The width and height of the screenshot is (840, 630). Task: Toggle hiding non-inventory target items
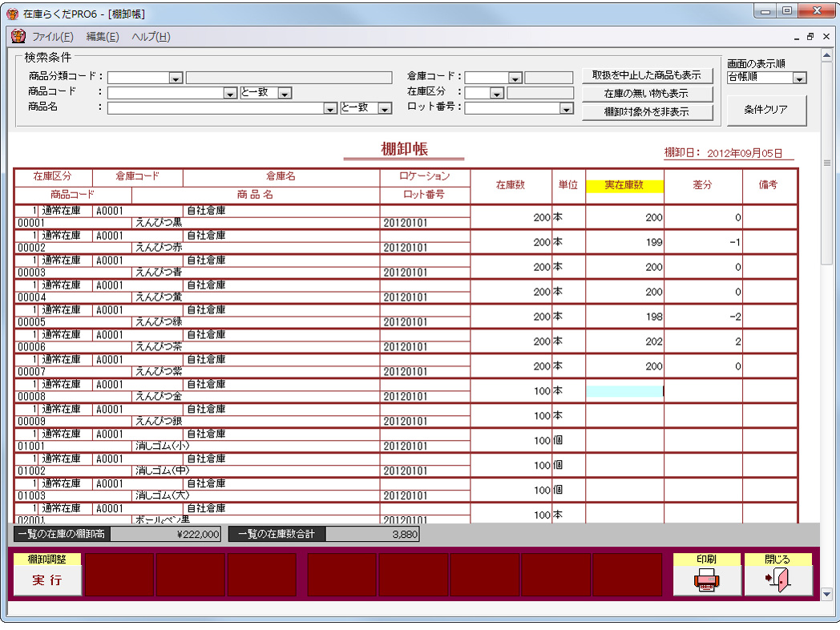point(647,112)
